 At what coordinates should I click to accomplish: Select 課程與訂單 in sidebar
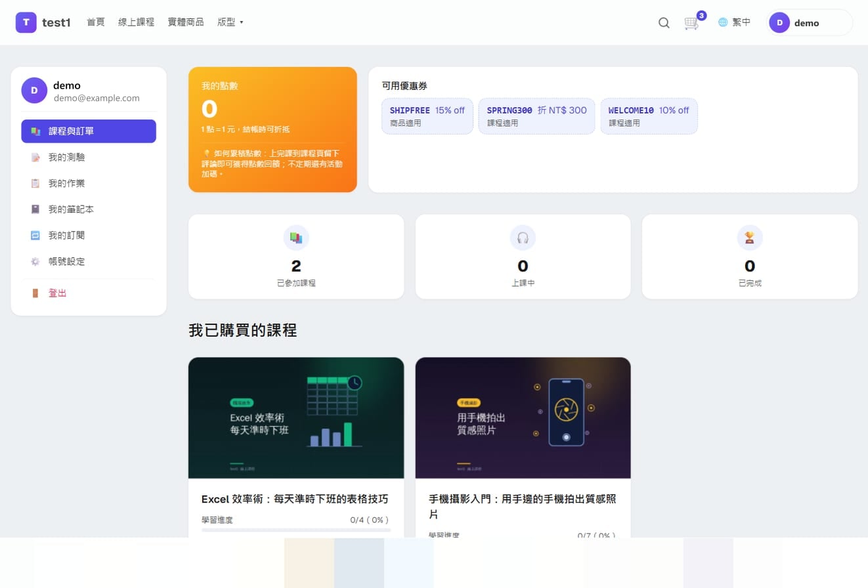click(x=89, y=131)
